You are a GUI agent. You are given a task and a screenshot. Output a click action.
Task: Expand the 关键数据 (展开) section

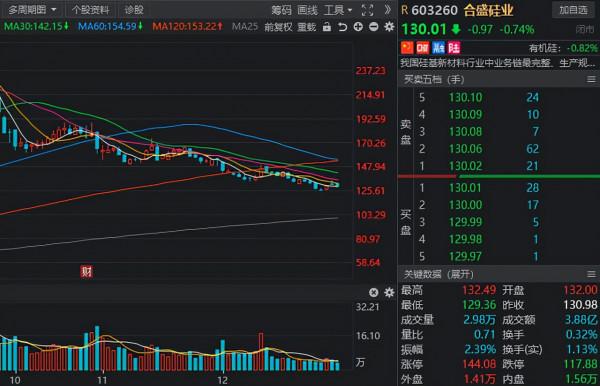point(439,274)
